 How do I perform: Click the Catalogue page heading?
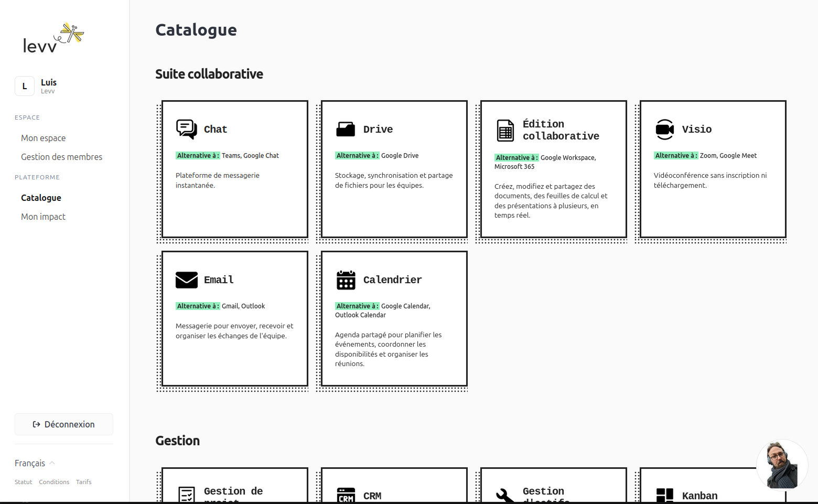196,30
